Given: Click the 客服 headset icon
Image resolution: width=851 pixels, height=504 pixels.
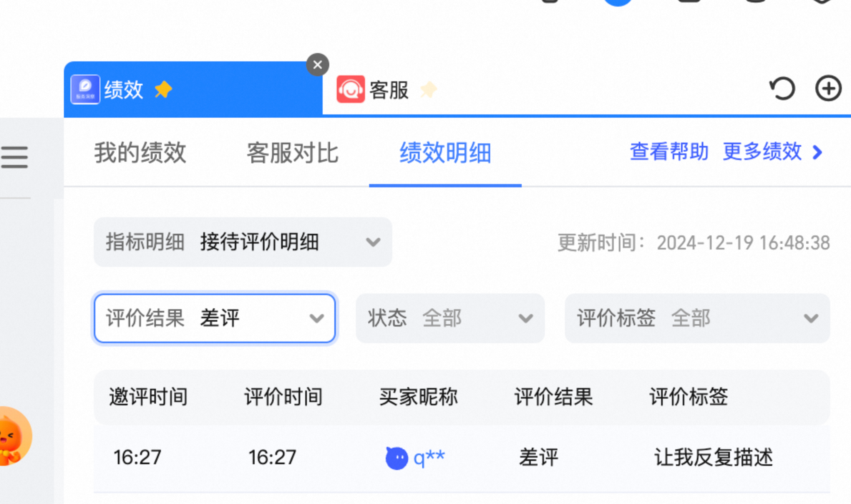Looking at the screenshot, I should coord(350,89).
